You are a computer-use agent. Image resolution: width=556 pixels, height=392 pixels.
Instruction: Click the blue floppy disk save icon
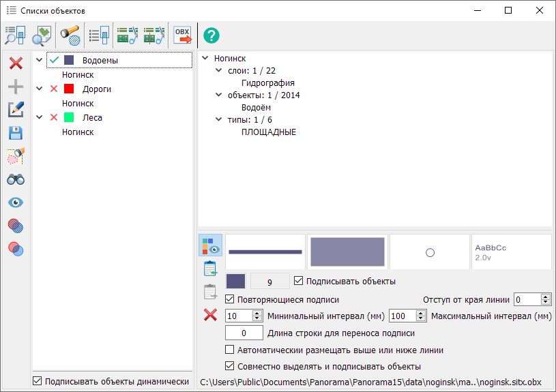(x=16, y=133)
